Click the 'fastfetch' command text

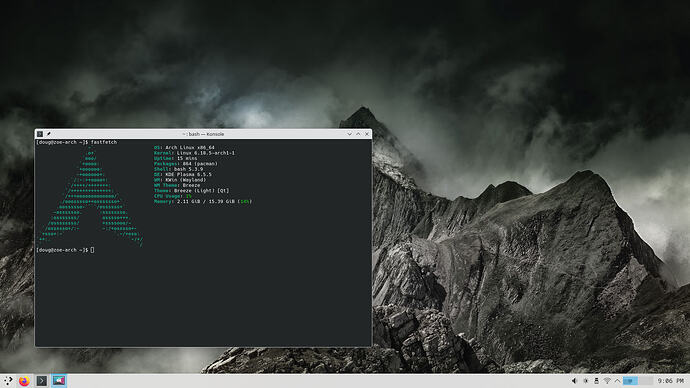click(104, 143)
